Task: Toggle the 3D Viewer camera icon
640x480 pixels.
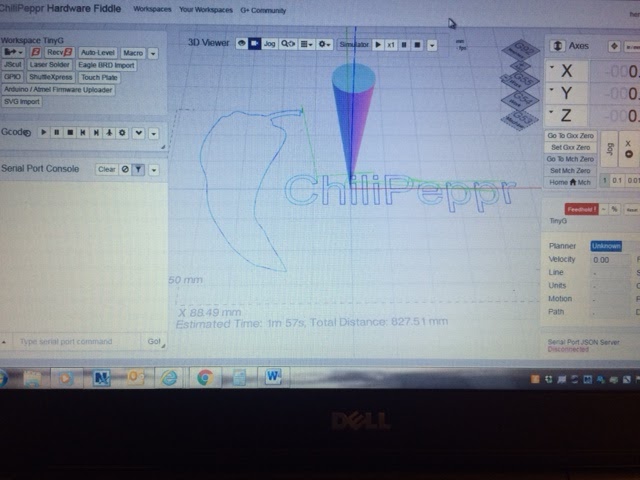Action: pyautogui.click(x=254, y=44)
